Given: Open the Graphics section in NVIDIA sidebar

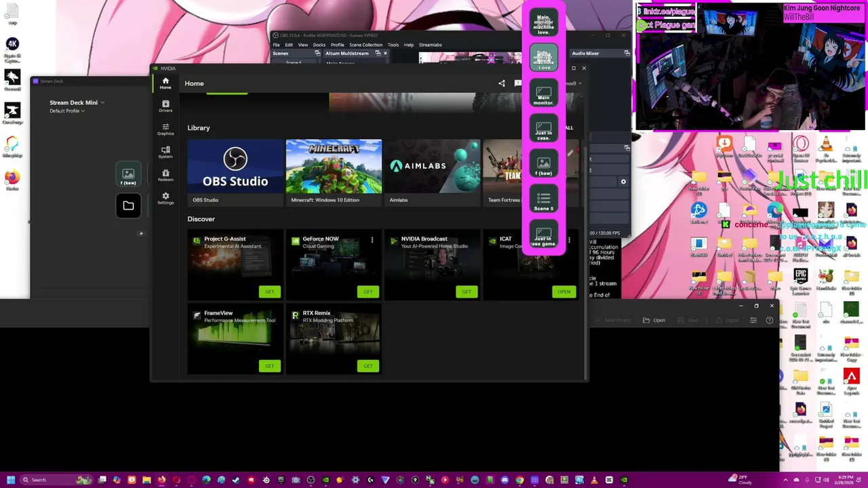Looking at the screenshot, I should coord(165,129).
